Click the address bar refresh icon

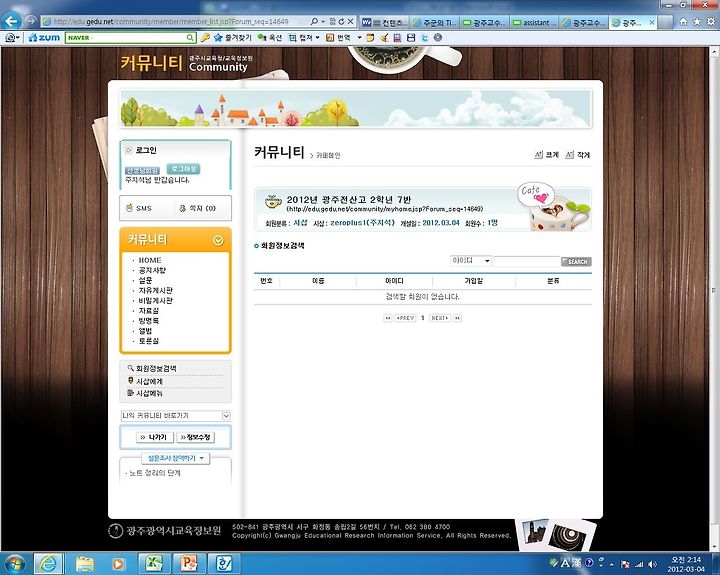pos(341,21)
